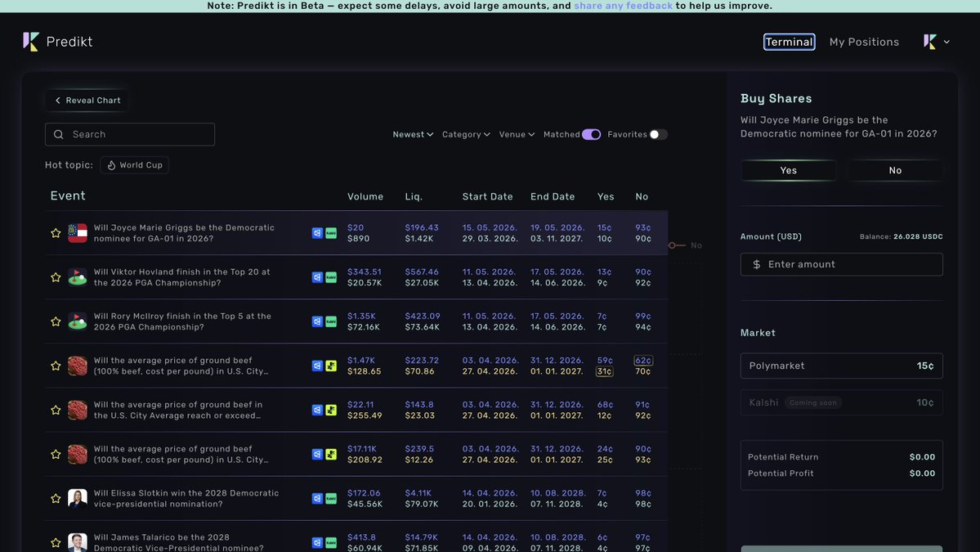Select the No outcome tab
980x552 pixels.
pos(895,170)
